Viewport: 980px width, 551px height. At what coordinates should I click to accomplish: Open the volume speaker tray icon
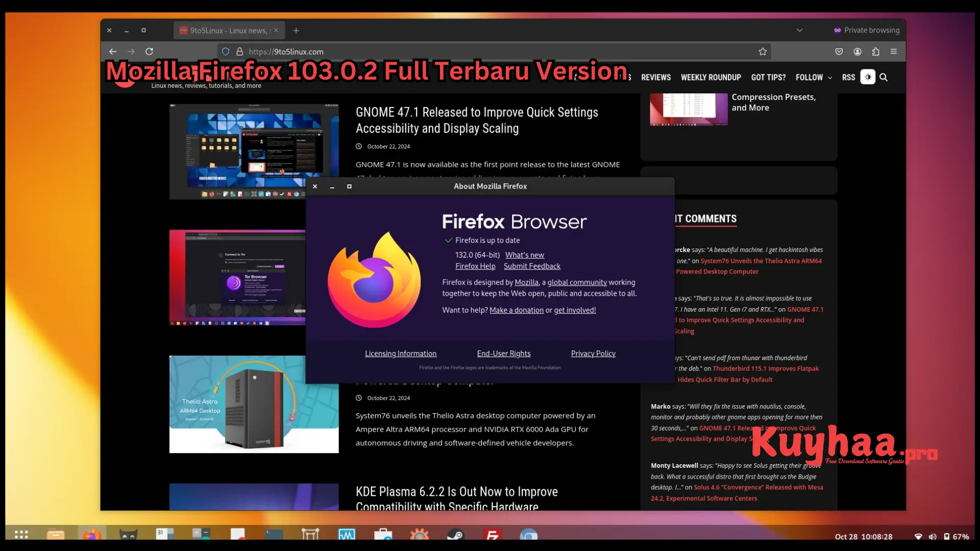[x=933, y=536]
